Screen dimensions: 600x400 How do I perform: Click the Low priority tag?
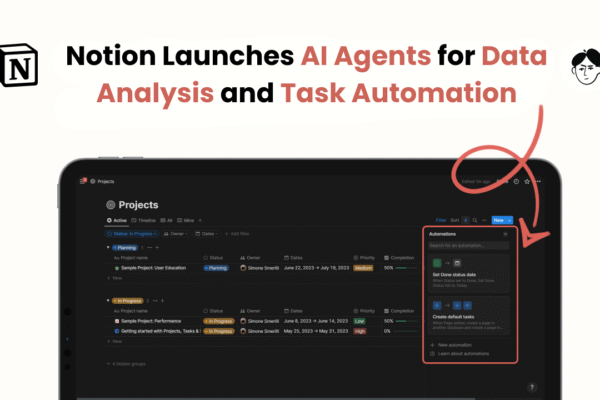pos(359,321)
